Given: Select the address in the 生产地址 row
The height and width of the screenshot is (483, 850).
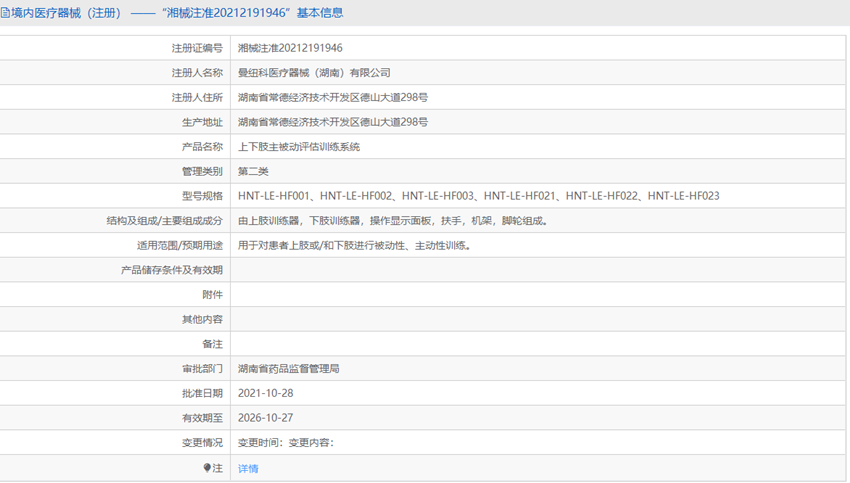Looking at the screenshot, I should 332,122.
